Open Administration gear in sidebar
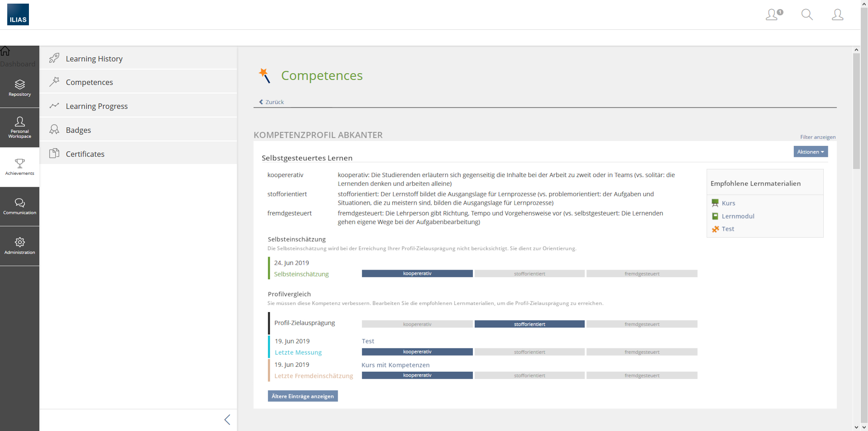 pos(19,245)
